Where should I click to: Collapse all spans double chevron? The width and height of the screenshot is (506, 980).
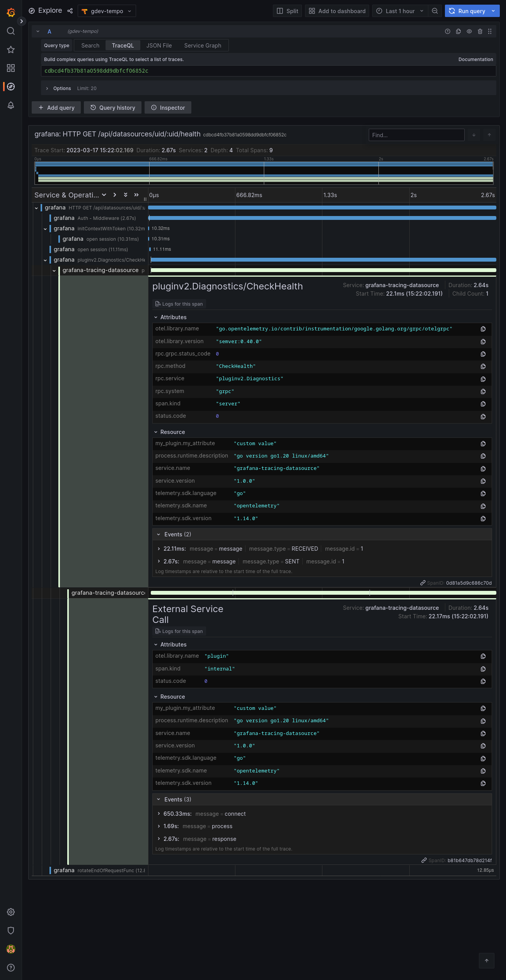pos(126,195)
